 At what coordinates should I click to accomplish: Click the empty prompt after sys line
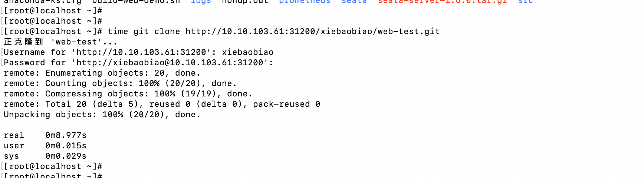tap(53, 167)
